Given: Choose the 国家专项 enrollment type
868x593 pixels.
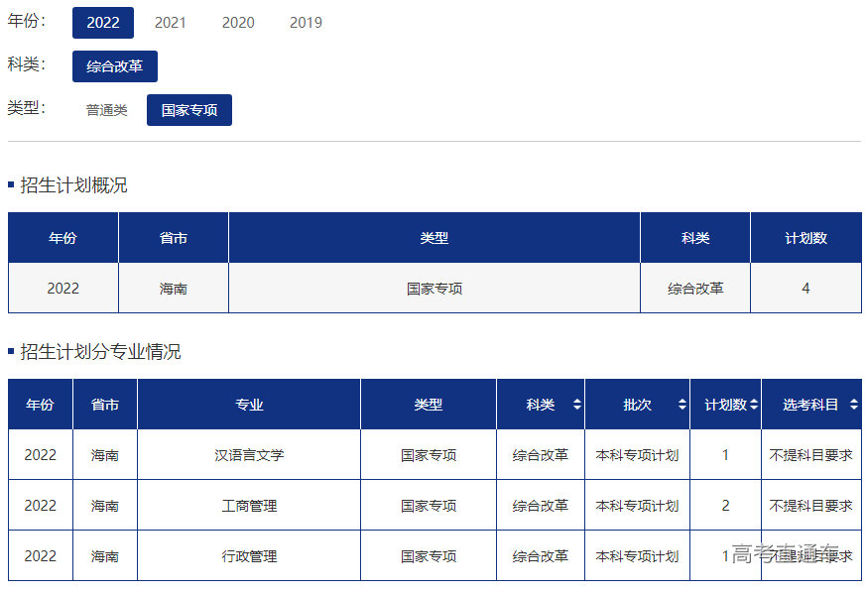Looking at the screenshot, I should 188,110.
